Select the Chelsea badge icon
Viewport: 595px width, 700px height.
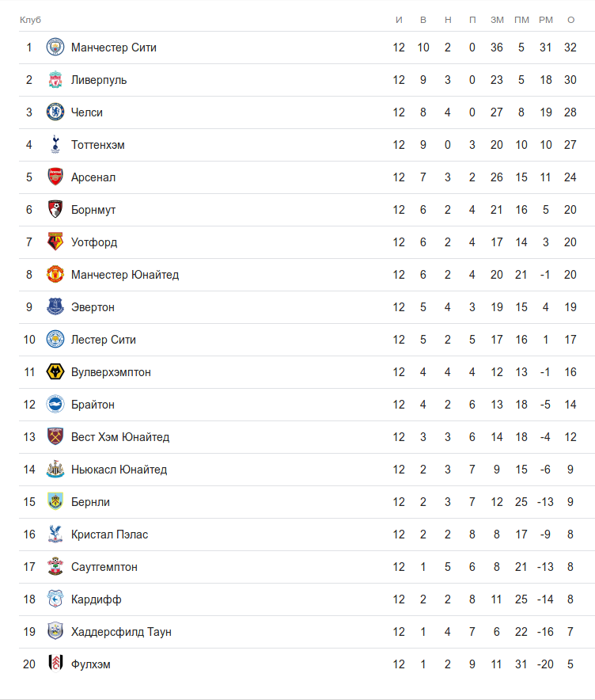tap(55, 112)
